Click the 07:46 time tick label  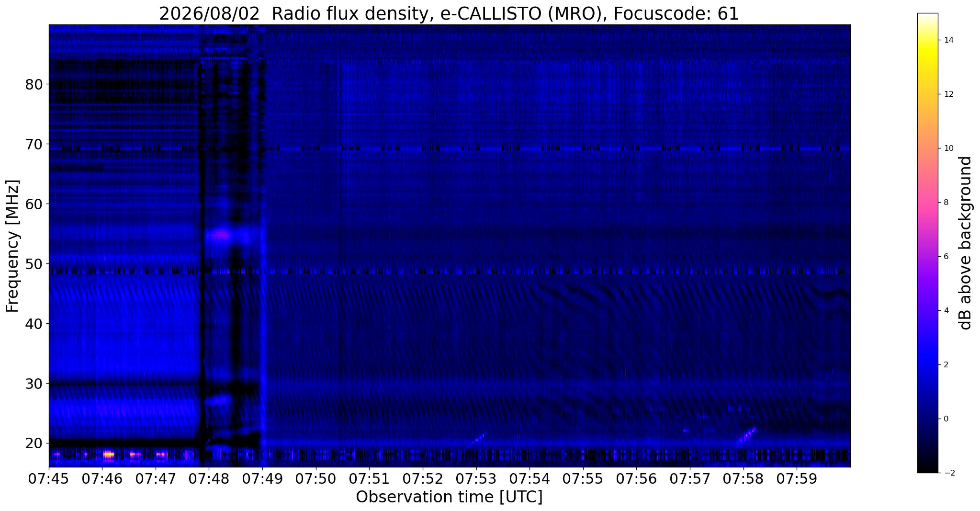(x=102, y=479)
